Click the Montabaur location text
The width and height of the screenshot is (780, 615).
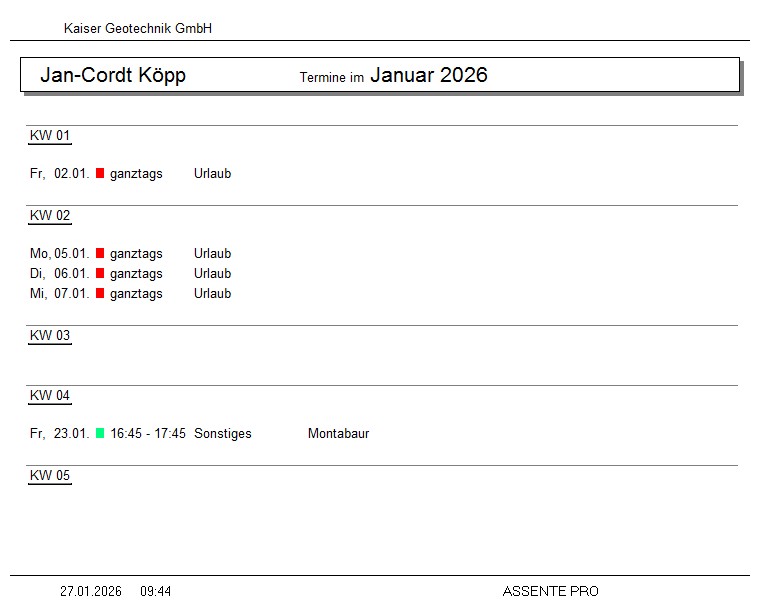(338, 434)
